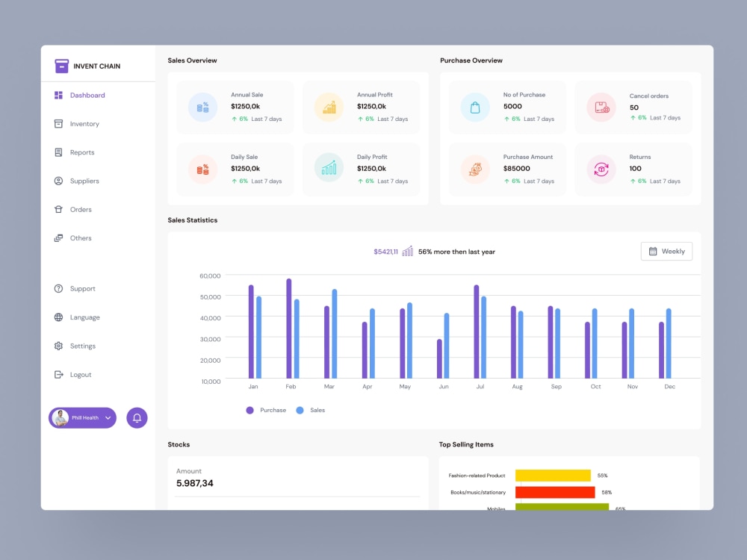Click the No of Purchase 5000 value
Screen dimensions: 747x560
pos(512,106)
